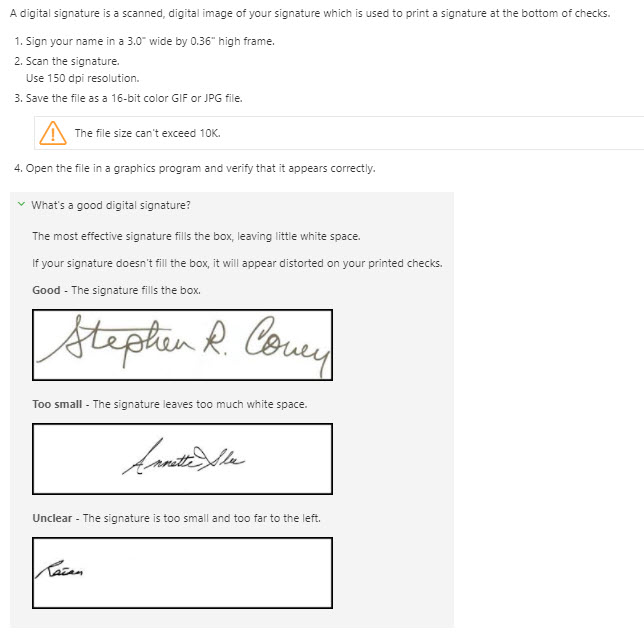Click the sentence about distorted printed checks
Screen dimensions: 644x634
pos(237,263)
